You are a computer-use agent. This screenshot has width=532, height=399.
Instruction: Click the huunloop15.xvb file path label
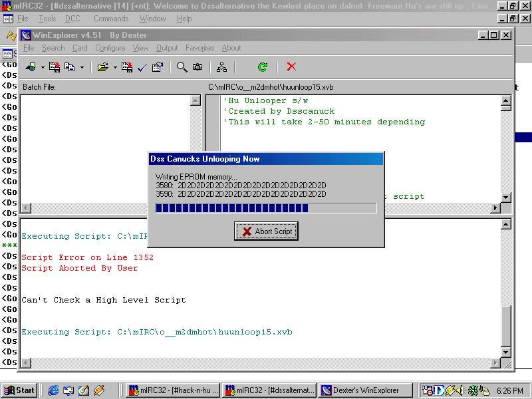(x=271, y=87)
